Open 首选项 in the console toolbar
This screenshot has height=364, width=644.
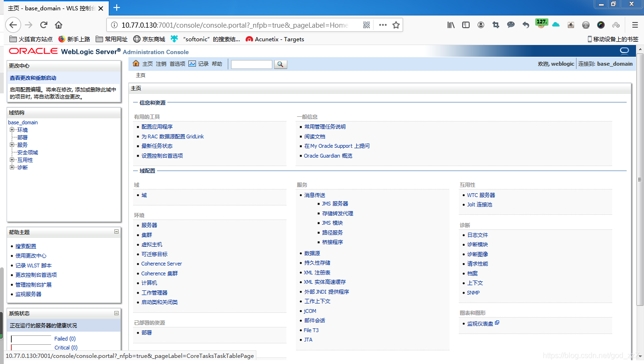click(x=177, y=64)
